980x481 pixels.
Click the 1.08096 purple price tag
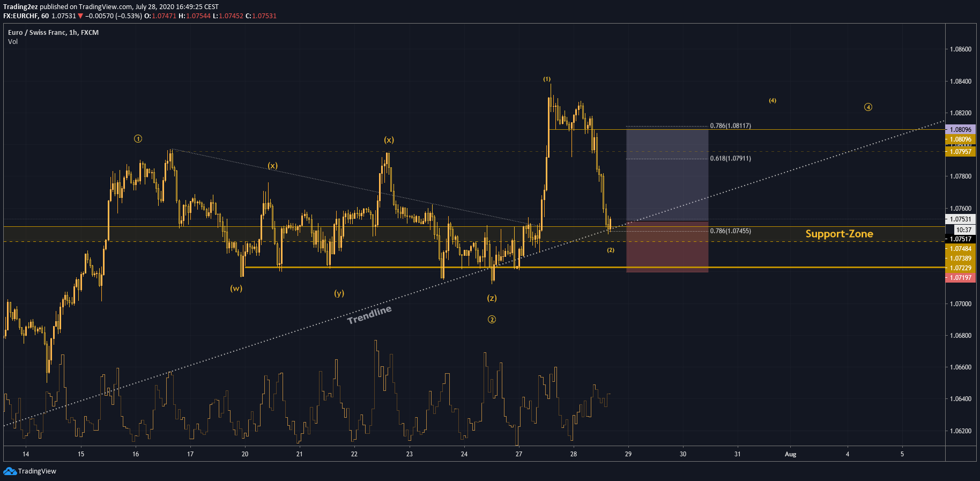[x=961, y=130]
